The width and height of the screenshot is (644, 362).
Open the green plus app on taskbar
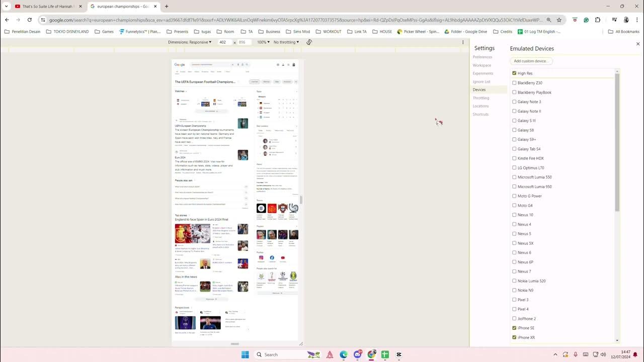[x=385, y=354]
